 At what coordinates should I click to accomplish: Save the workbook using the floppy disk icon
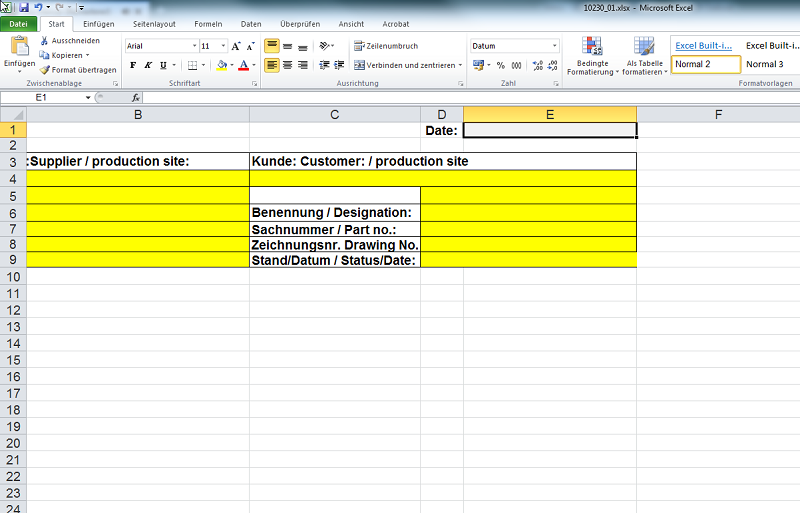click(23, 7)
